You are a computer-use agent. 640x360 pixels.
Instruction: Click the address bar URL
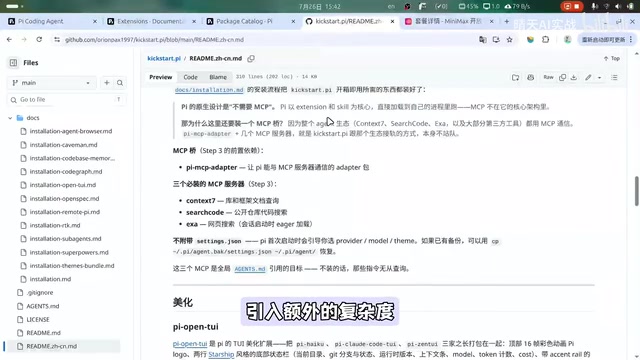click(x=154, y=40)
